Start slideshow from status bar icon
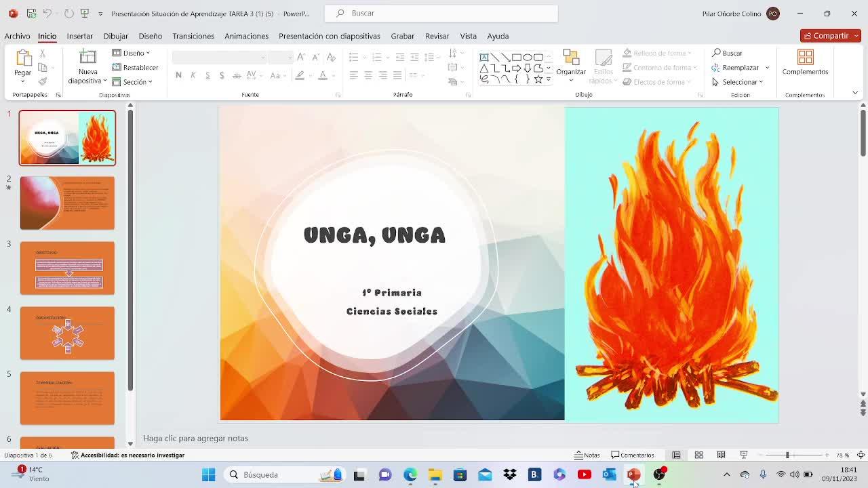 743,455
